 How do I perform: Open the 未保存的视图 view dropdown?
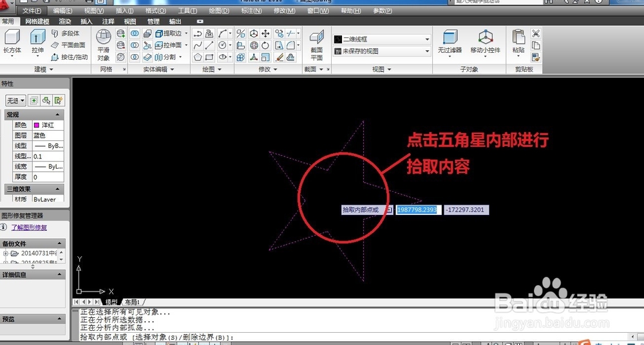(381, 51)
